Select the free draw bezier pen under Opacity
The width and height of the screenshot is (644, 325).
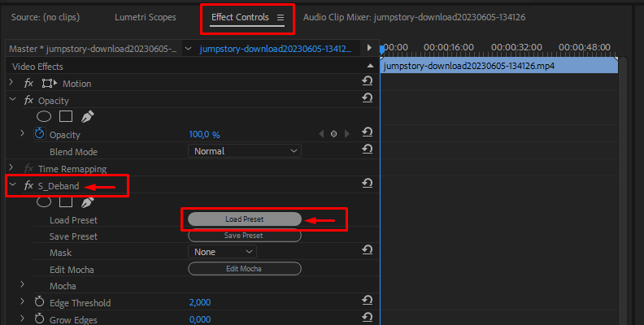tap(87, 117)
